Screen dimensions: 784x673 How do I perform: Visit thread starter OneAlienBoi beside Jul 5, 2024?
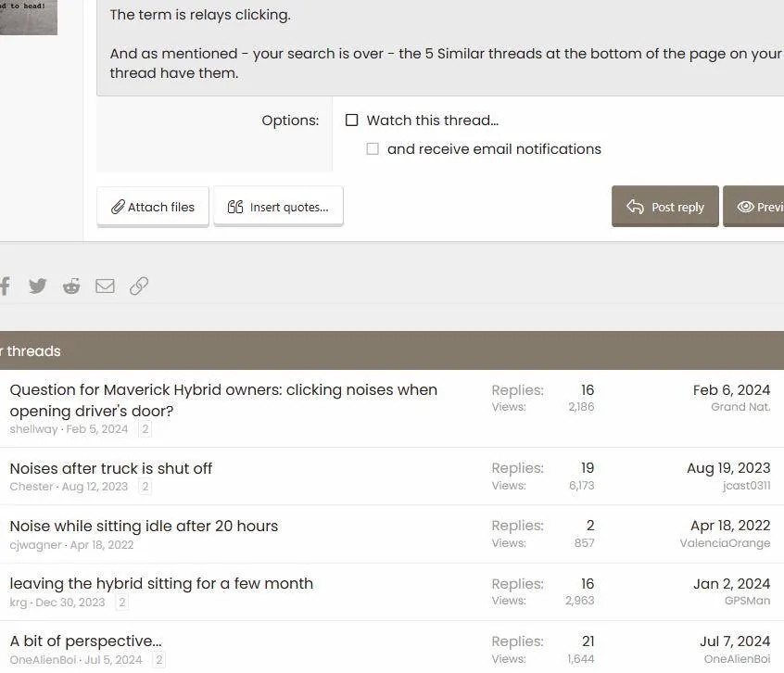43,660
